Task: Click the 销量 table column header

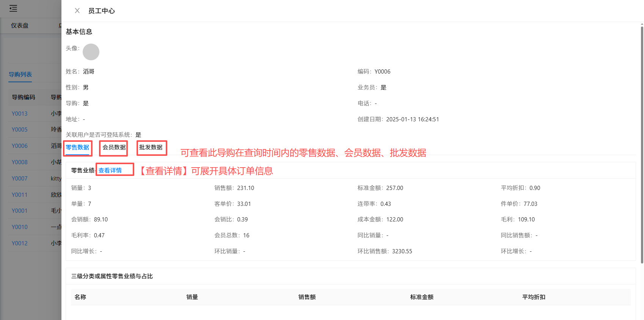Action: click(x=192, y=297)
